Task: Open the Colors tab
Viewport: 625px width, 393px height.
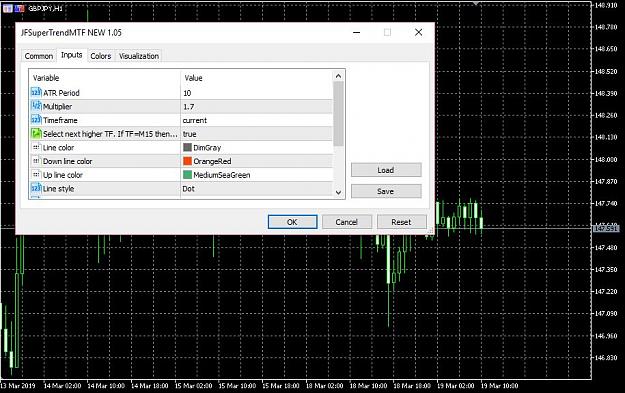Action: (x=100, y=56)
